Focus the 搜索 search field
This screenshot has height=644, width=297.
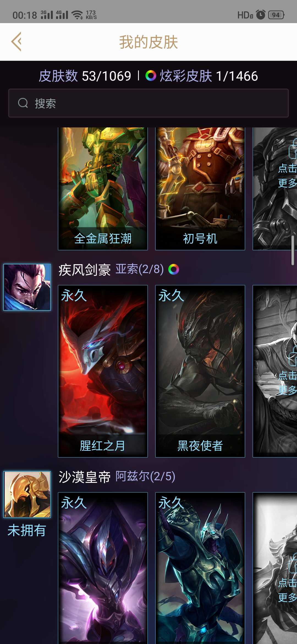coord(148,103)
